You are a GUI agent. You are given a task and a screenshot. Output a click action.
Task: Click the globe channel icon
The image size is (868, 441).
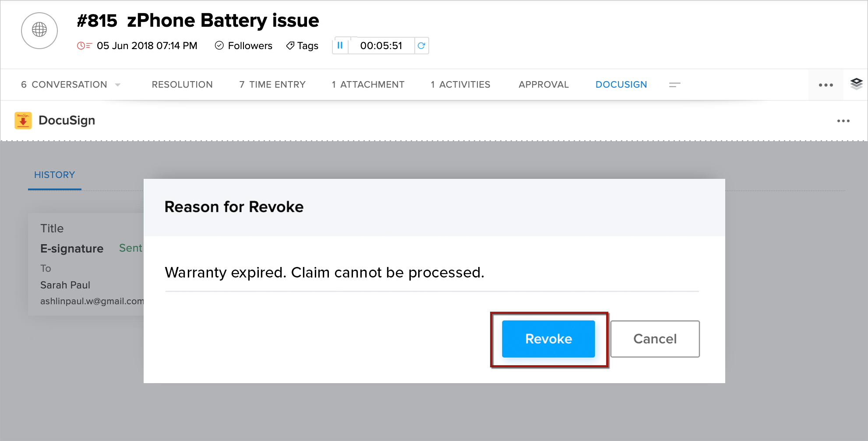coord(39,30)
